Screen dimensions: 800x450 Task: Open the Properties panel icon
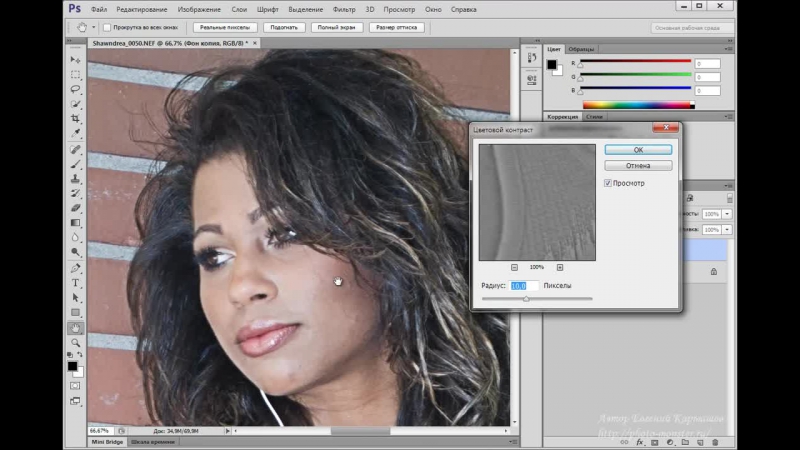click(x=532, y=80)
